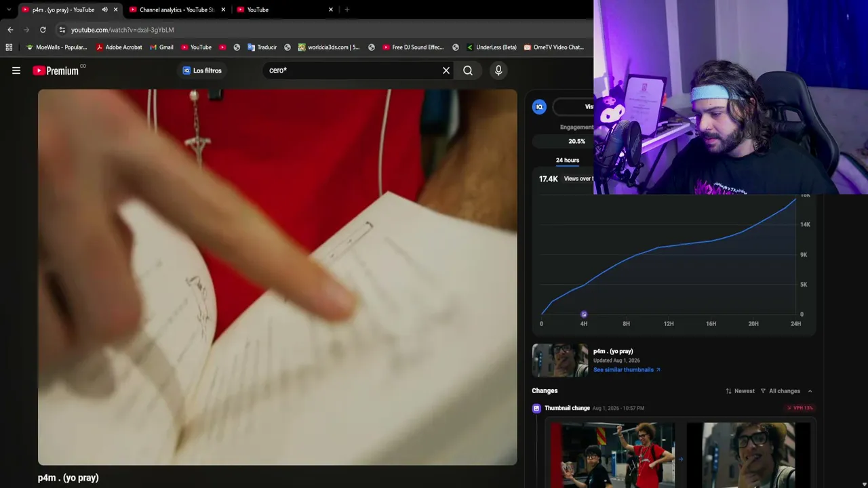
Task: Reload the current page
Action: (43, 30)
